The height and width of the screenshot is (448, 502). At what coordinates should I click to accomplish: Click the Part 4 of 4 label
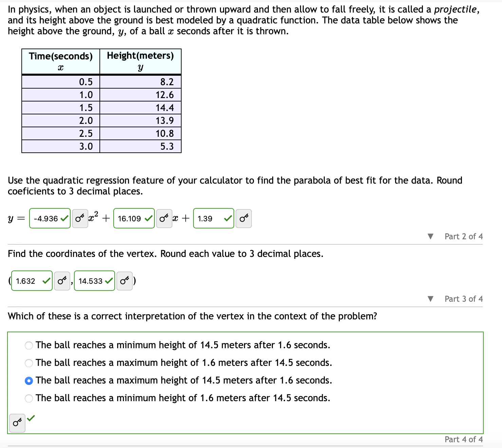(x=463, y=439)
